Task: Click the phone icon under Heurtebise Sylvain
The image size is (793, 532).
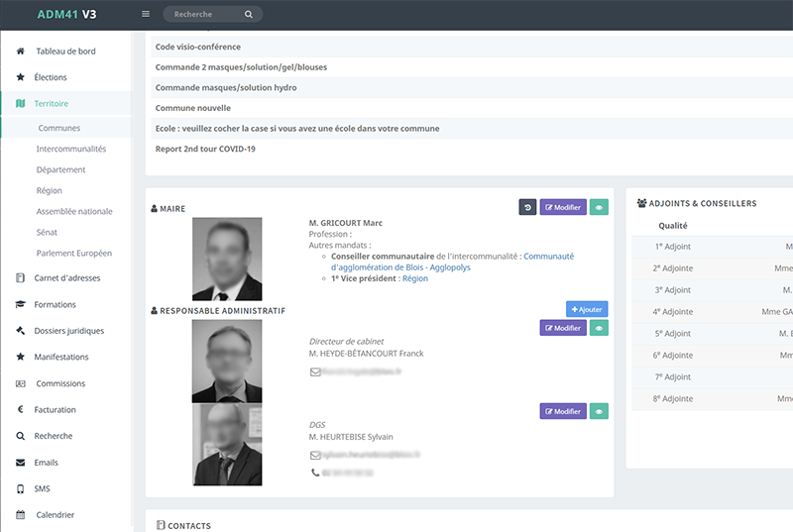Action: click(315, 473)
